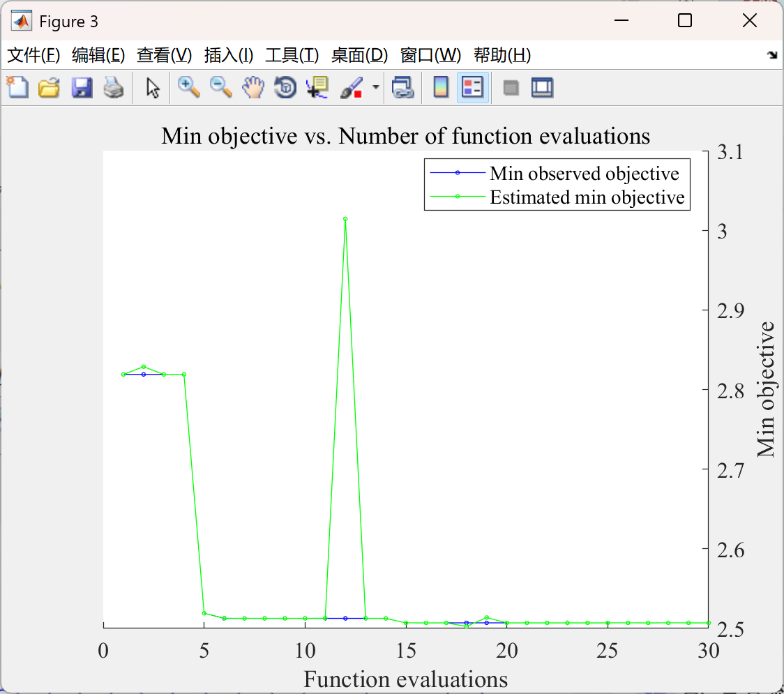Click the 'Function evaluations' x-axis label
784x694 pixels.
tap(405, 679)
